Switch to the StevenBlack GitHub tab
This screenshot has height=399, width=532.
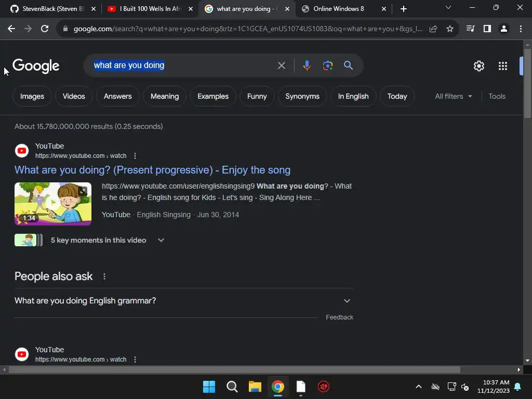pos(47,9)
